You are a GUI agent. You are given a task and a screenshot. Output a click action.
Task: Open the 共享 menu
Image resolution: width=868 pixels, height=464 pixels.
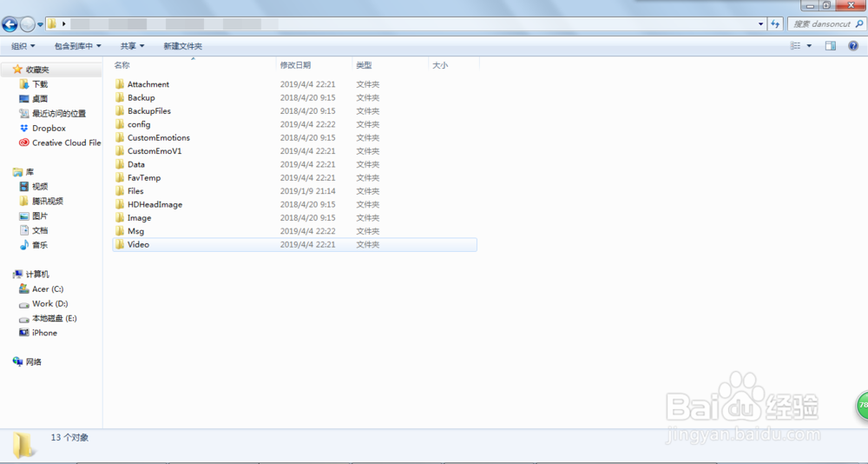pyautogui.click(x=132, y=46)
